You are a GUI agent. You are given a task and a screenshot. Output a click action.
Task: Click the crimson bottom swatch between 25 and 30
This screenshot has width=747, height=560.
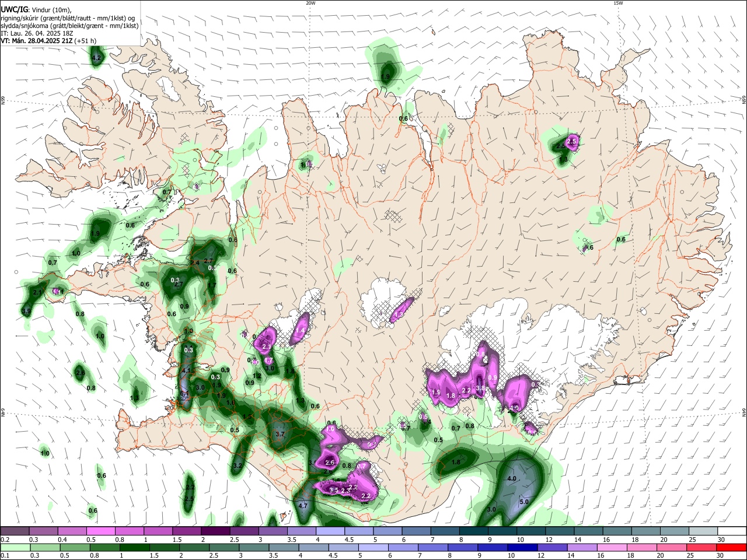[703, 548]
